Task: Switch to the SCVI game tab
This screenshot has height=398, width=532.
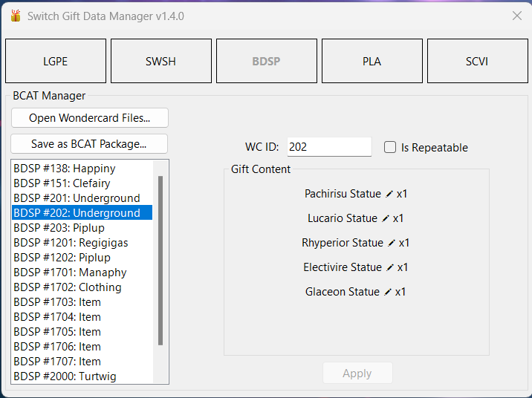Action: 477,61
